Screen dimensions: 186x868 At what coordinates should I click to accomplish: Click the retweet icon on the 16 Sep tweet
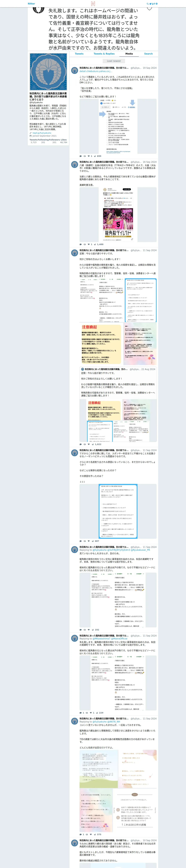tap(85, 244)
